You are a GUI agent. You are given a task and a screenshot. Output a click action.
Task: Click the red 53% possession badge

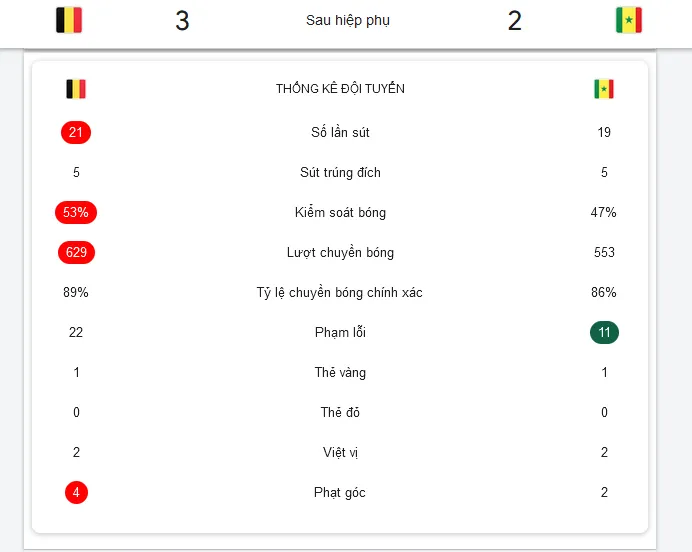pos(76,212)
